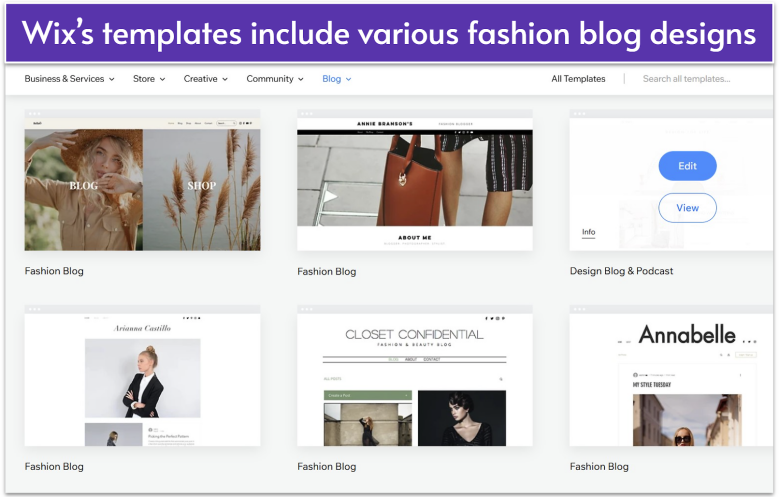This screenshot has height=497, width=780.
Task: Open Info link on Design Blog & Podcast
Action: coord(588,232)
